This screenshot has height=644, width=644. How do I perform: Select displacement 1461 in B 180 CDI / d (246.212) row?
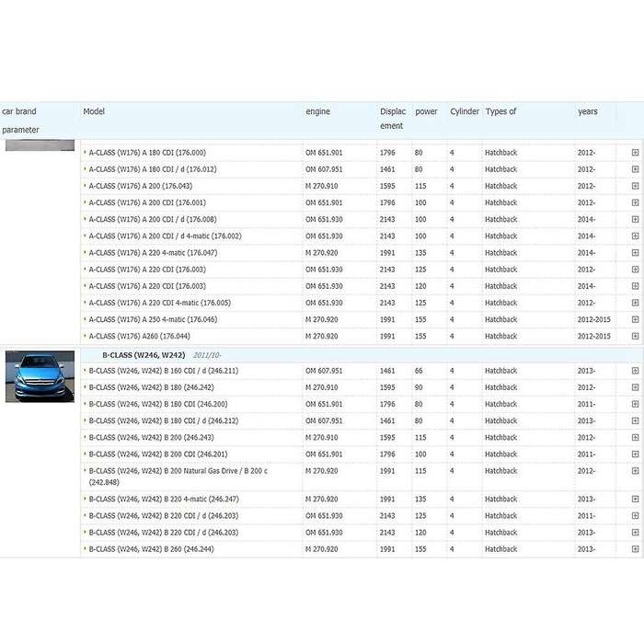click(387, 420)
